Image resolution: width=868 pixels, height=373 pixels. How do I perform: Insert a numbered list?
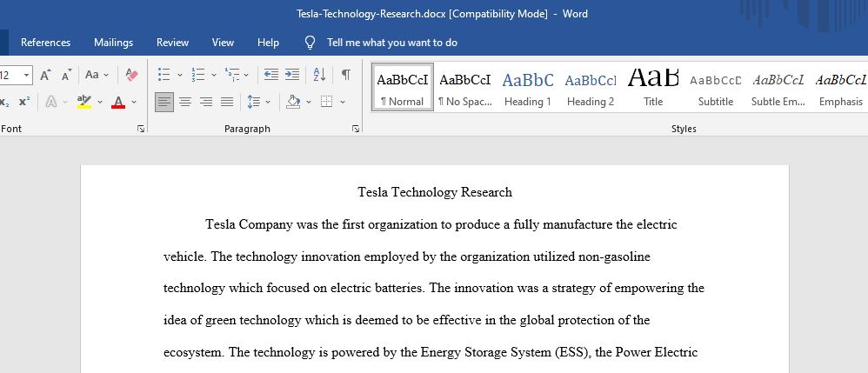tap(198, 75)
